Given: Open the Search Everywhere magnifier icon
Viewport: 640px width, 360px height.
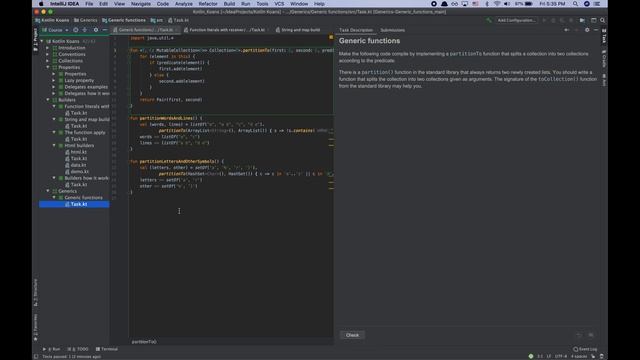Looking at the screenshot, I should [602, 20].
